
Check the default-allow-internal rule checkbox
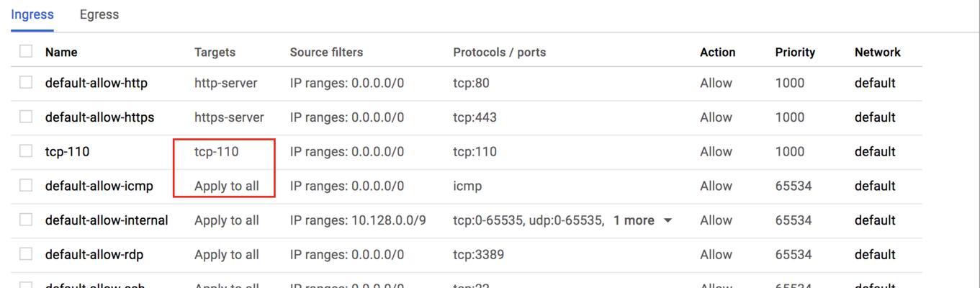point(26,220)
